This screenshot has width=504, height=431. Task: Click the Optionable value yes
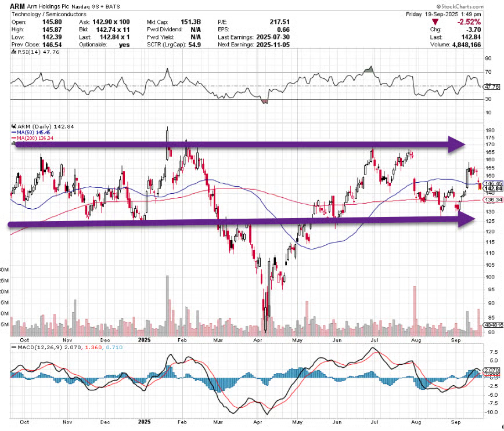tap(124, 45)
